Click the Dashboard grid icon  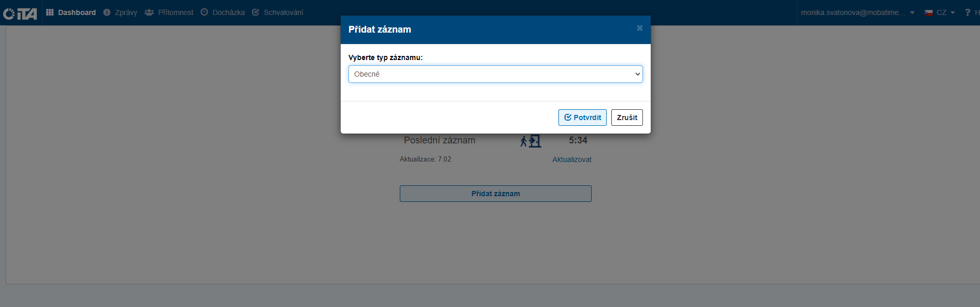(x=50, y=12)
